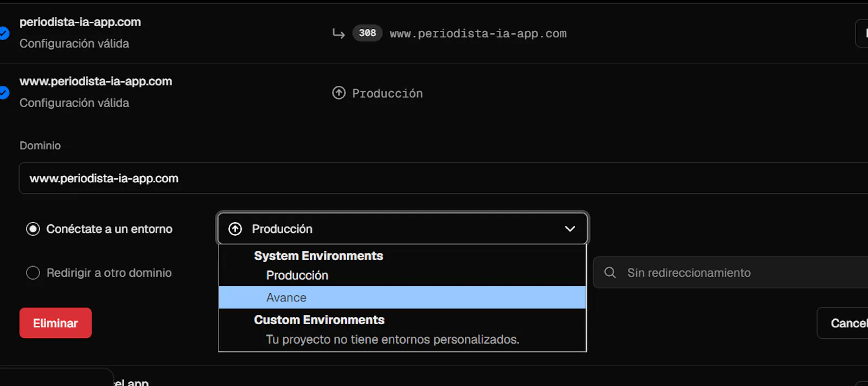This screenshot has height=386, width=868.
Task: Select the Avance environment option
Action: point(402,298)
